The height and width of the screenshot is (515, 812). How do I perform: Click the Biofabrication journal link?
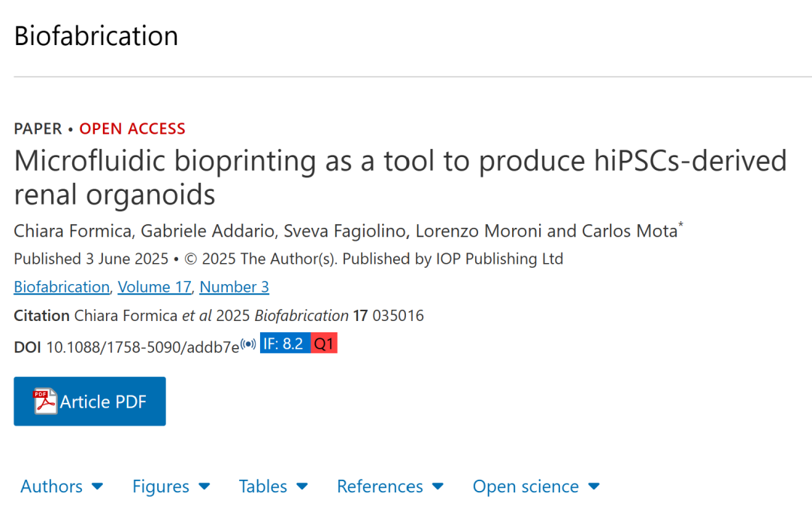(61, 286)
